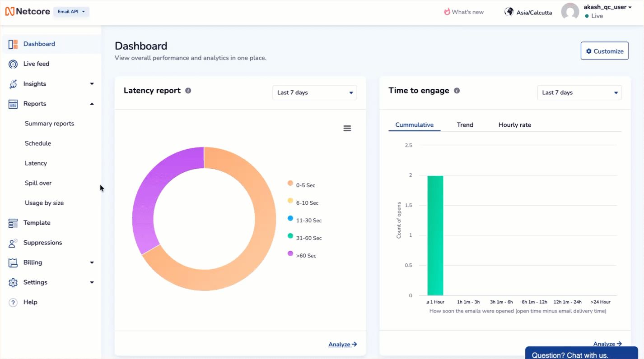The width and height of the screenshot is (644, 359).
Task: Click the Customize button
Action: [x=605, y=51]
